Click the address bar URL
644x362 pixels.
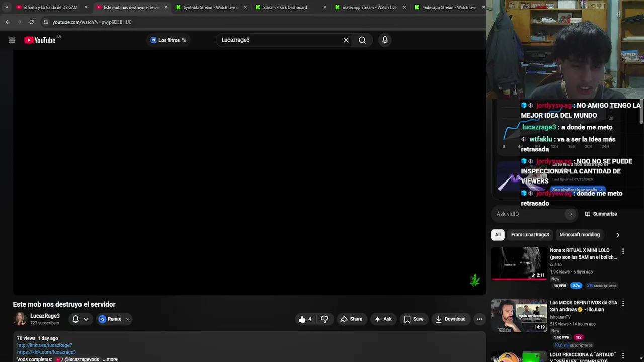tap(92, 22)
